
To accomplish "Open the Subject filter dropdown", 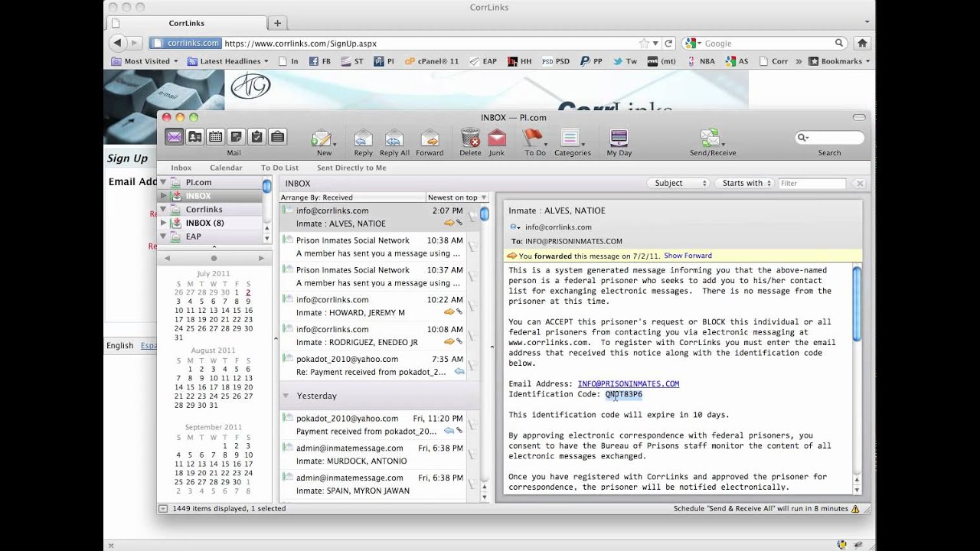I will (678, 184).
